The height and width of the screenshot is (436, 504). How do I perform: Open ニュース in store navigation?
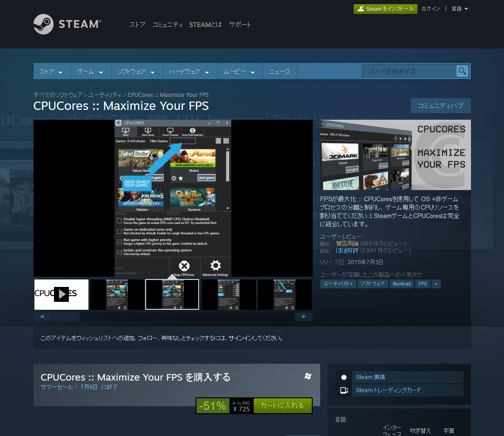pos(280,71)
